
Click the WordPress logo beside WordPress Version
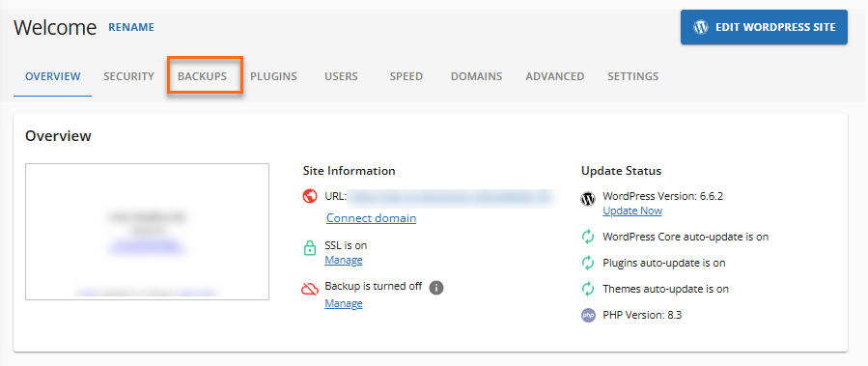pos(588,199)
